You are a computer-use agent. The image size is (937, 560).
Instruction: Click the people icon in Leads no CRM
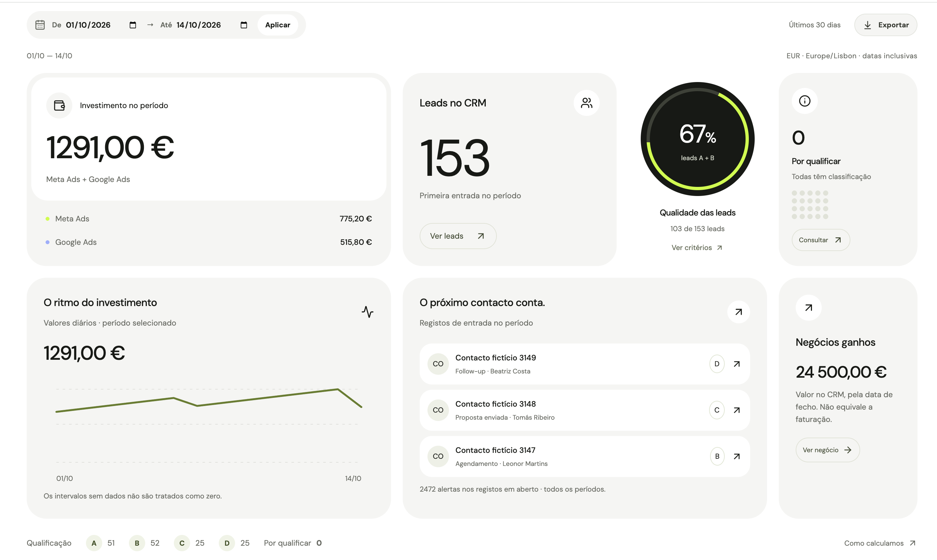(586, 103)
